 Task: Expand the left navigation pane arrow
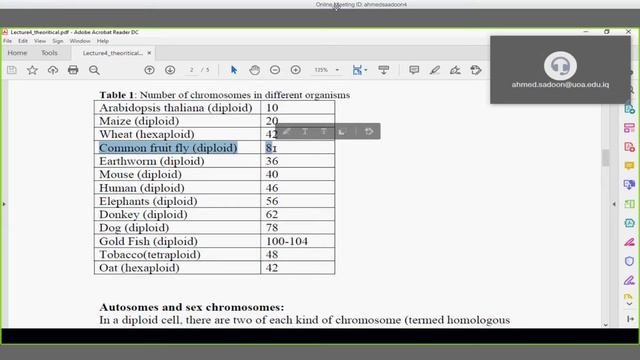4,204
